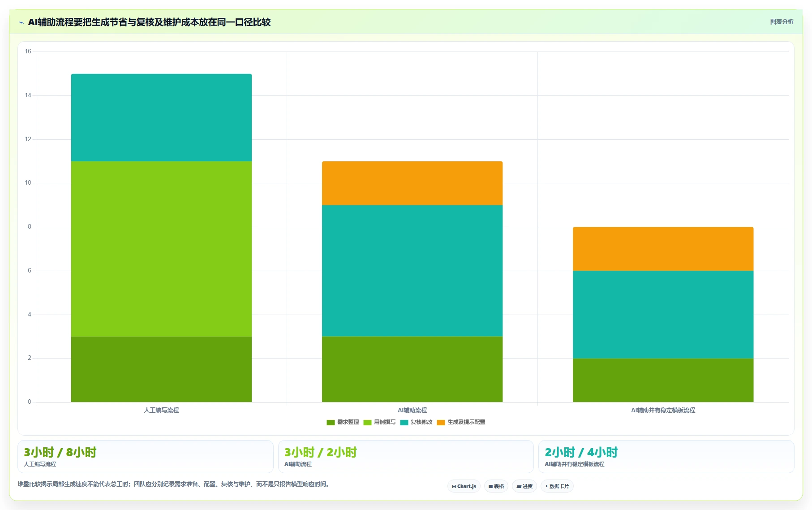Click the y-axis value 16

[x=28, y=52]
